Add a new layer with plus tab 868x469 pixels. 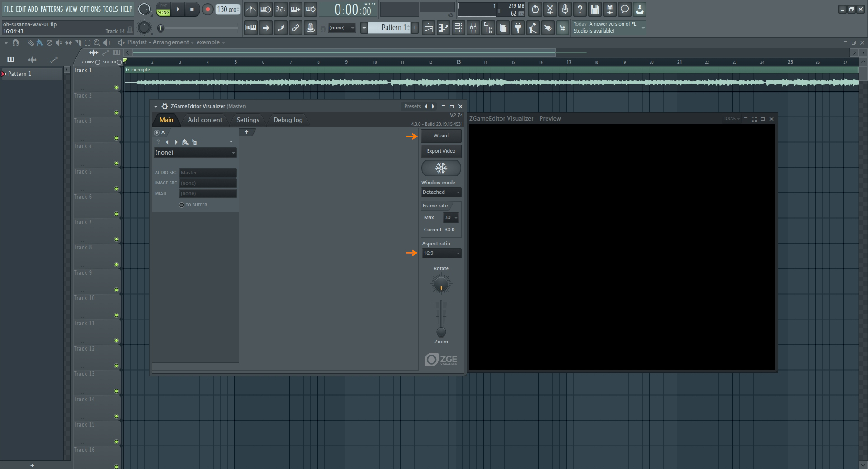coord(246,132)
